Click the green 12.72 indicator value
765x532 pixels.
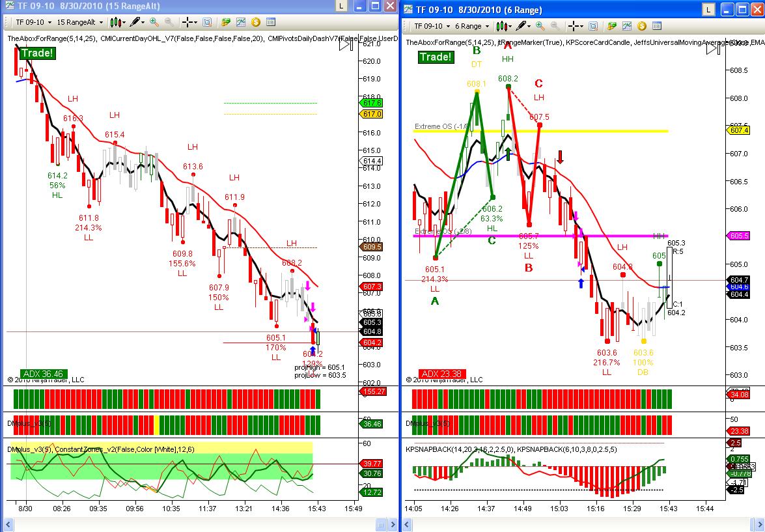(x=371, y=492)
